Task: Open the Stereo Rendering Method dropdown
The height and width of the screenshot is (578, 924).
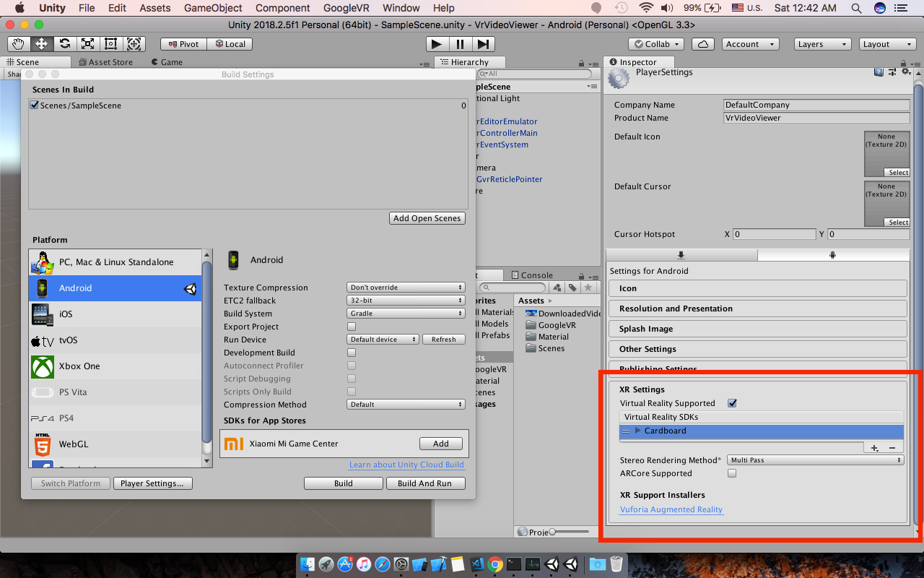Action: tap(815, 460)
